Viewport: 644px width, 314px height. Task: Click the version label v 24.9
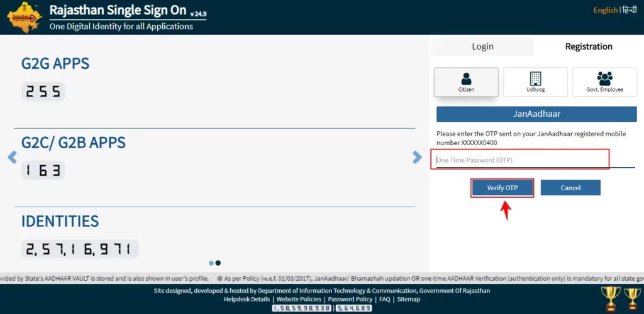coord(198,14)
